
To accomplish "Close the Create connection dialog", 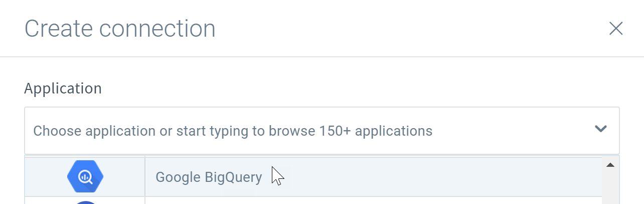I will tap(615, 29).
